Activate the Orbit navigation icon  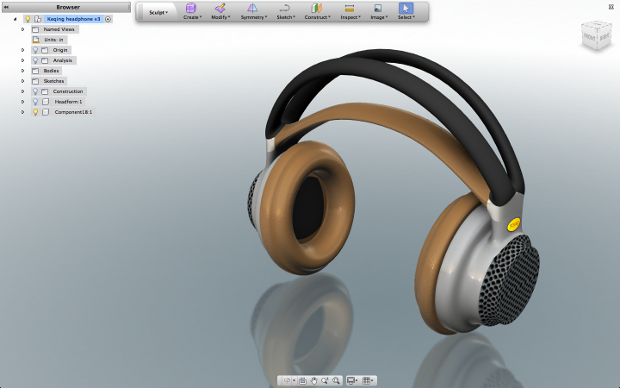click(x=287, y=380)
